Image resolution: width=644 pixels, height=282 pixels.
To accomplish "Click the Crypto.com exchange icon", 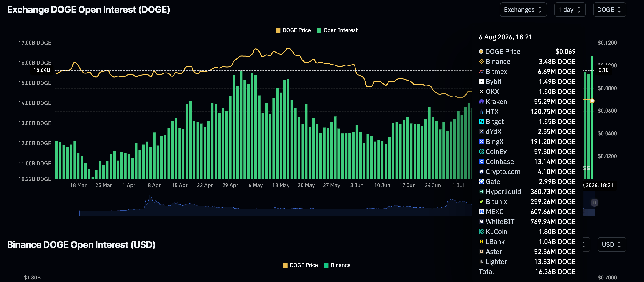I will pos(481,171).
